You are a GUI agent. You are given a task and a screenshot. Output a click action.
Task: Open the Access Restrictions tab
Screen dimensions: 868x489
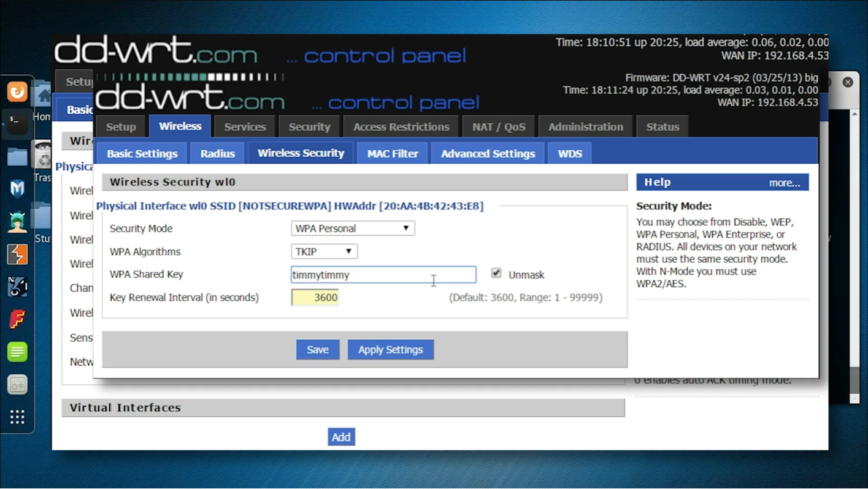pos(401,127)
